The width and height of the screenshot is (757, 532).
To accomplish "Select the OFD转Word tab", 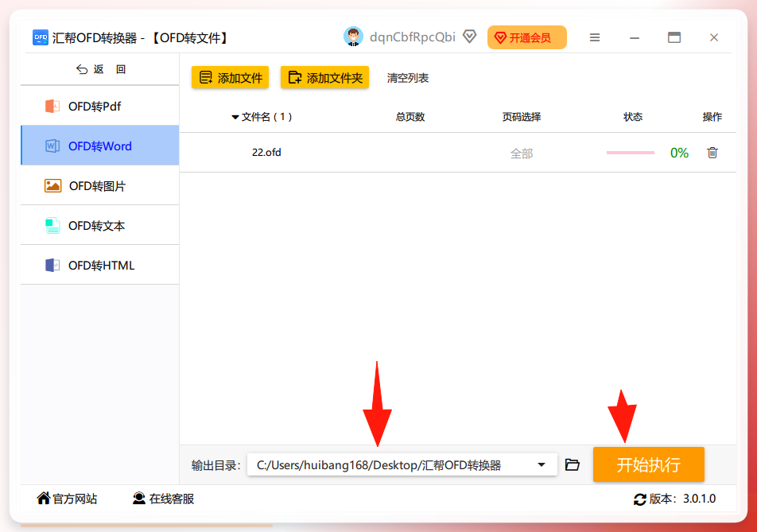I will pos(100,146).
